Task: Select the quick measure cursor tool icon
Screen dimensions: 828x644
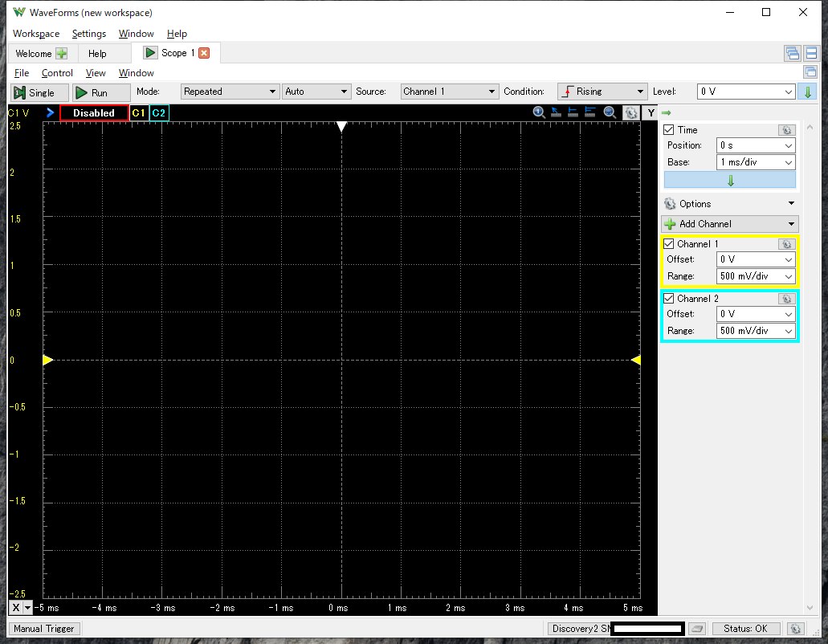Action: tap(556, 112)
